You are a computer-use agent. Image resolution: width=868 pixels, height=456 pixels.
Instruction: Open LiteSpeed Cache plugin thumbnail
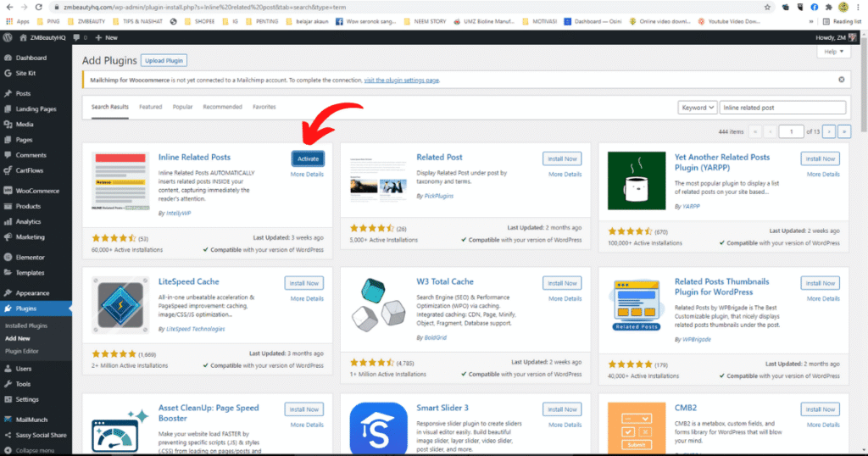point(120,305)
